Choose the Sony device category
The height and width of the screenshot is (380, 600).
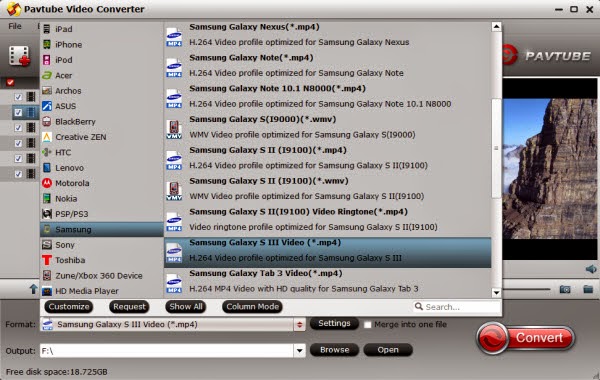[x=101, y=245]
